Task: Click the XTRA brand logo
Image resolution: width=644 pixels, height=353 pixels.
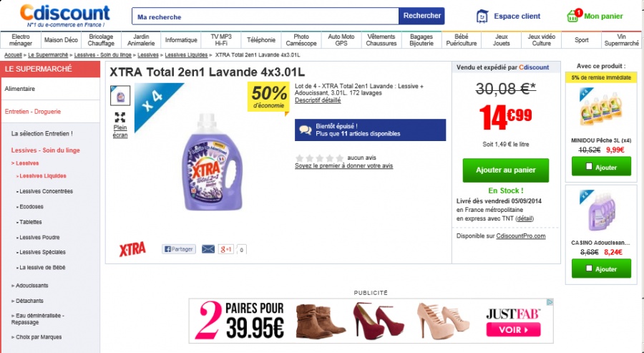Action: (x=132, y=249)
